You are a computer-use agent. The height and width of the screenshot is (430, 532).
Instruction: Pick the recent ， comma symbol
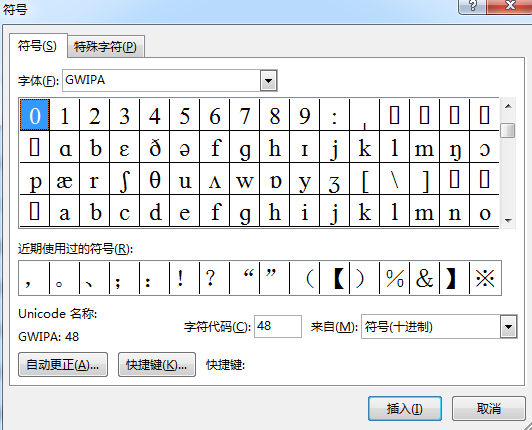(x=34, y=278)
